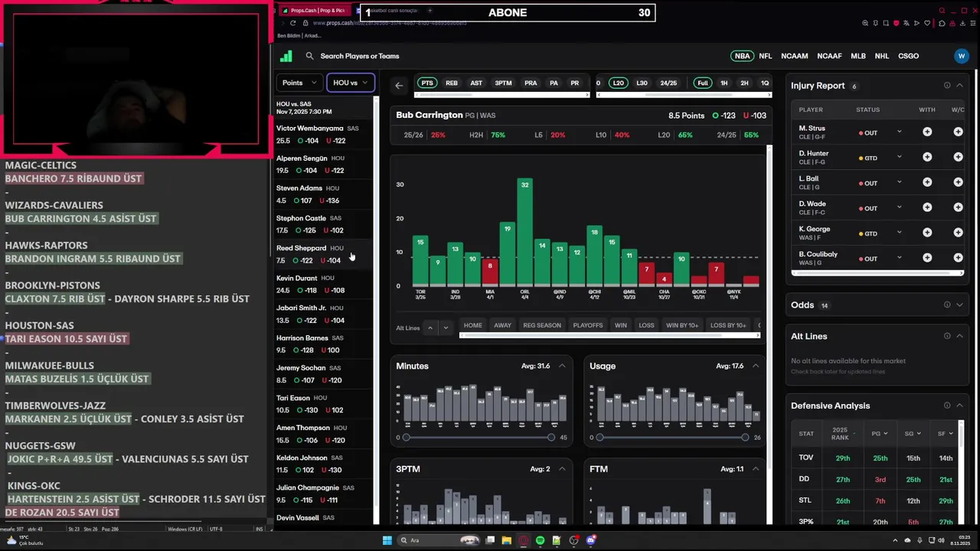The height and width of the screenshot is (551, 980).
Task: Add M. Strus to WITH filter
Action: [x=927, y=132]
